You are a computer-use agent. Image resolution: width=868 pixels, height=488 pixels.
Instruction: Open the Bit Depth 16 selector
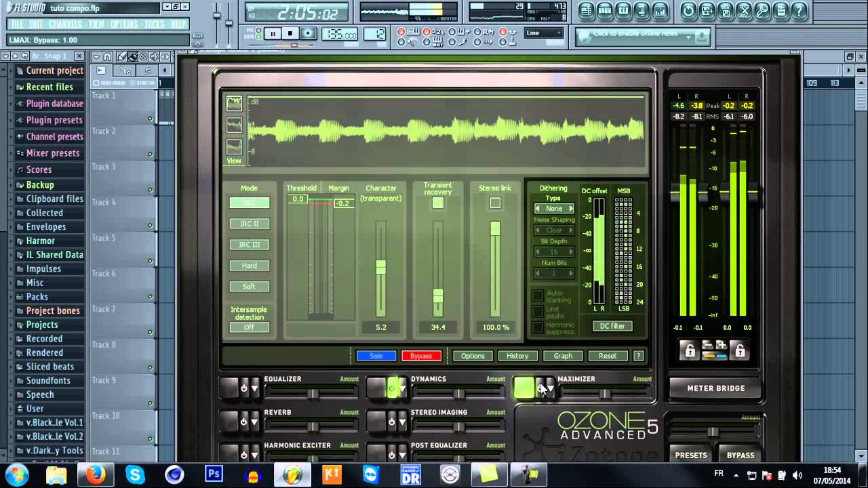point(554,252)
